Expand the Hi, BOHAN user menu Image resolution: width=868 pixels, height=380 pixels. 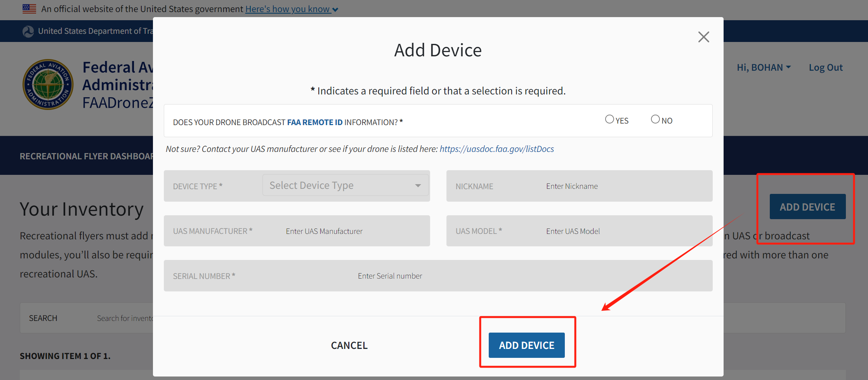coord(763,68)
